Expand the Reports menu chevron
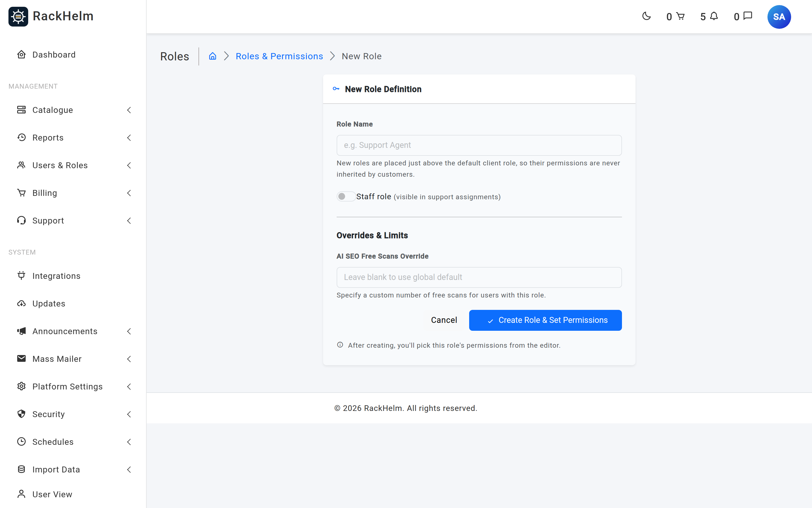Screen dimensions: 812x508 pos(129,137)
